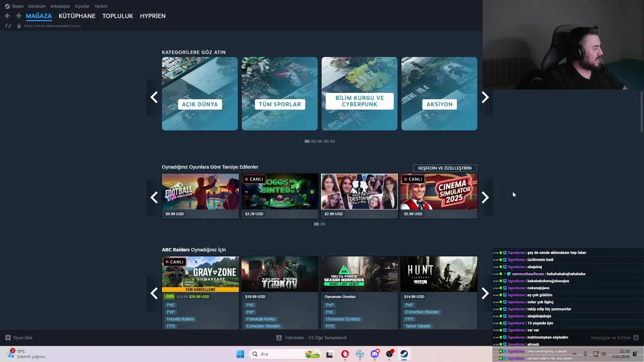This screenshot has height=362, width=644.
Task: Open the Oyunlar menu
Action: point(83,6)
